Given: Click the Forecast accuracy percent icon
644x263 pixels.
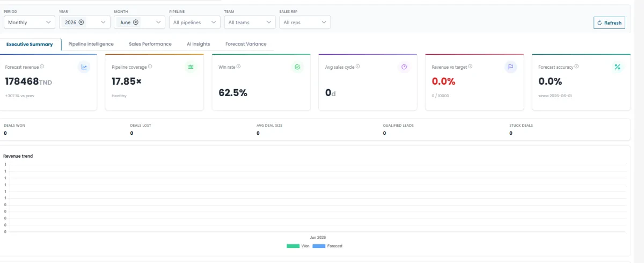Looking at the screenshot, I should [617, 67].
